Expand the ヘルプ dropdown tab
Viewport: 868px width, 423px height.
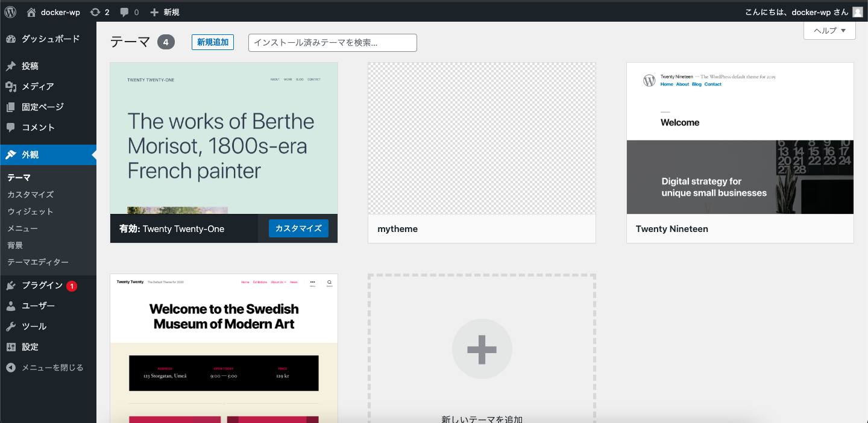[829, 31]
